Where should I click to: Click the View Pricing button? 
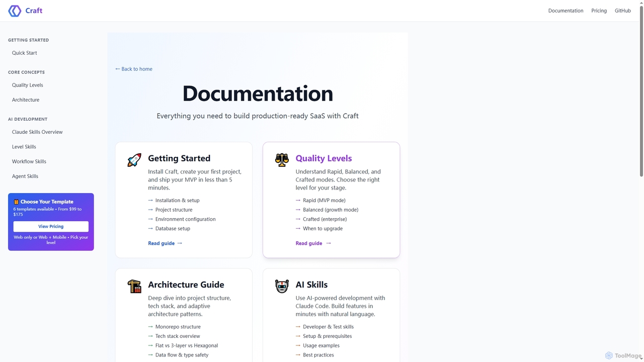(x=51, y=226)
